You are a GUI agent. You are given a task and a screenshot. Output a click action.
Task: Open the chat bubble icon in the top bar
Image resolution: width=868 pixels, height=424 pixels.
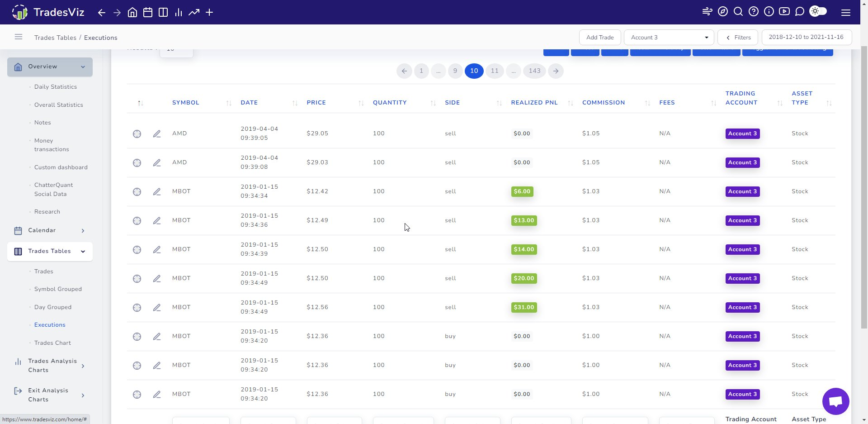(x=800, y=11)
